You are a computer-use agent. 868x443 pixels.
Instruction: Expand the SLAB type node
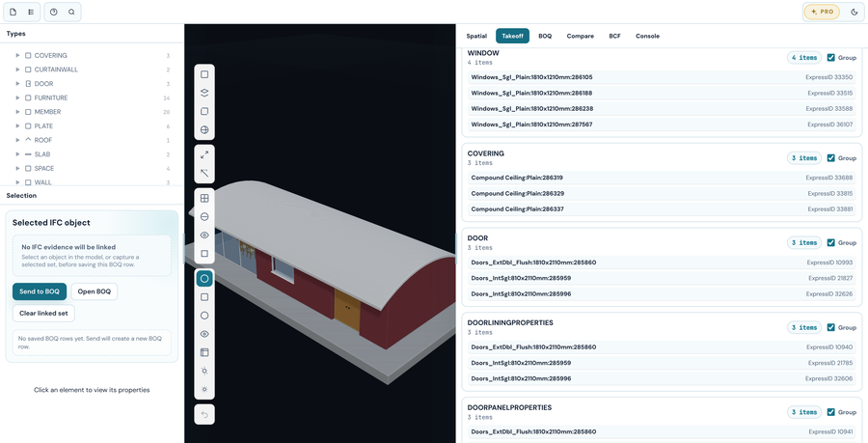(x=17, y=154)
